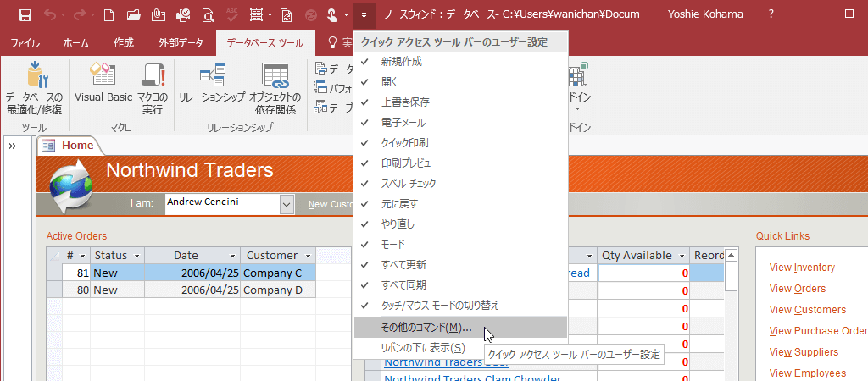Screen dimensions: 868x381
Task: Open the Mode view dropdown arrow
Action: pos(270,15)
